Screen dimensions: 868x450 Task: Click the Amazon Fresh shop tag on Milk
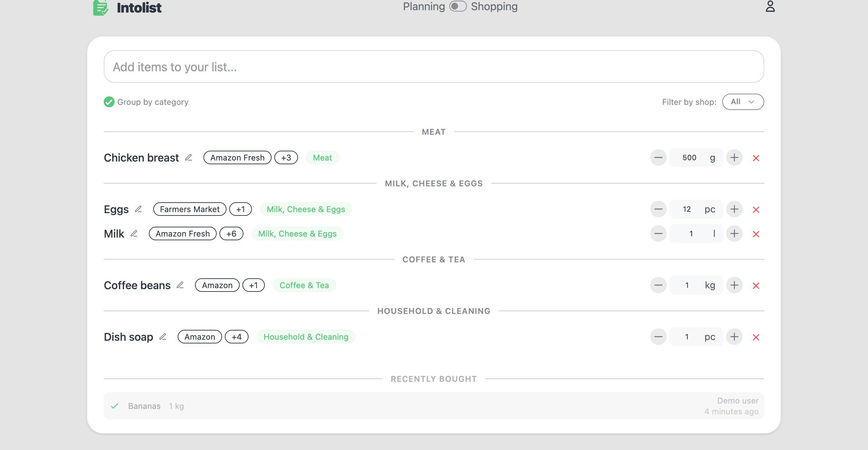click(x=183, y=233)
